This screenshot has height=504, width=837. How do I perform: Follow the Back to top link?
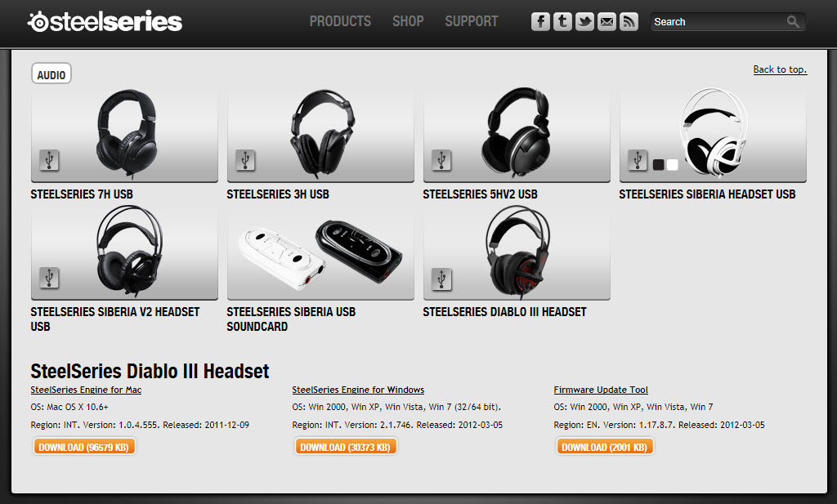click(780, 69)
